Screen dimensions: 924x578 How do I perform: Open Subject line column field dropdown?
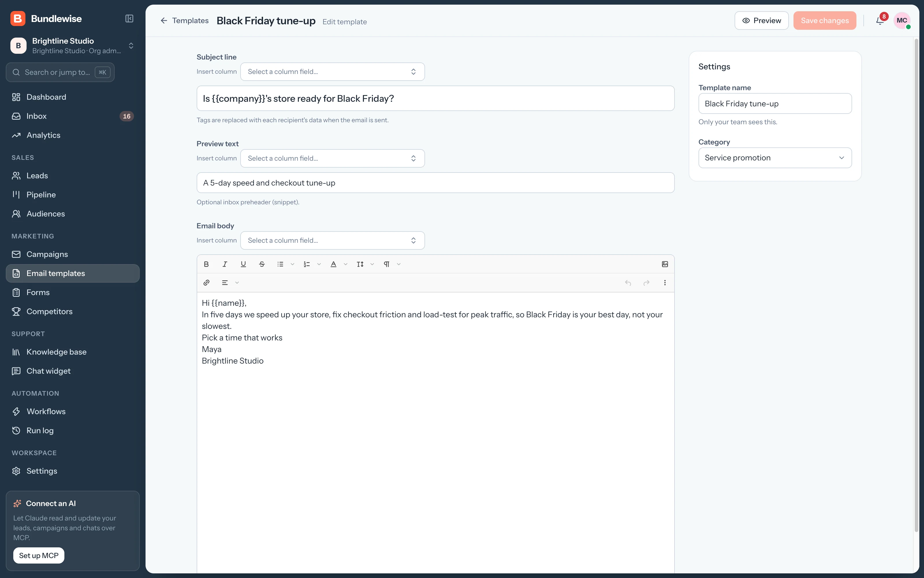point(332,71)
